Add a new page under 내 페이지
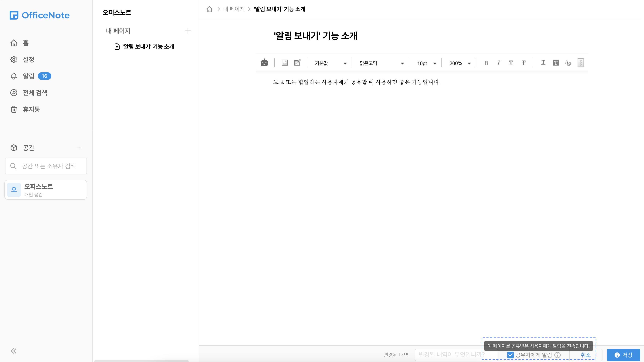The image size is (644, 362). [188, 31]
